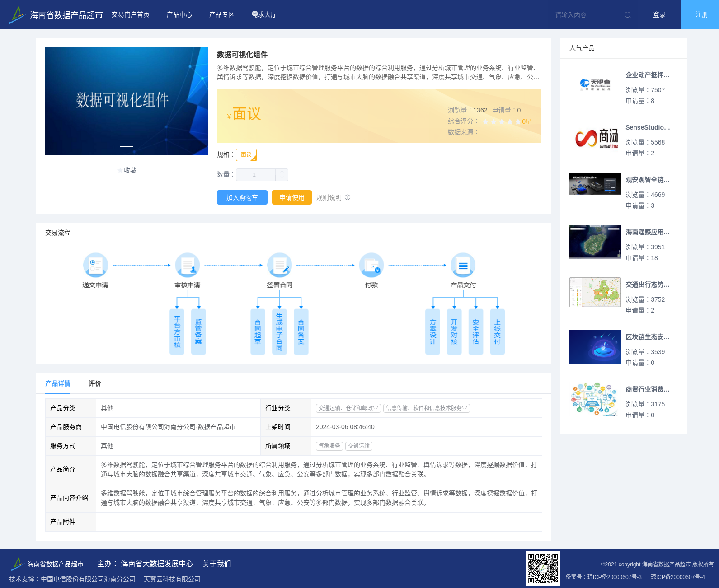Click the 收藏 star icon
Screen dimensions: 719x588
(x=120, y=170)
